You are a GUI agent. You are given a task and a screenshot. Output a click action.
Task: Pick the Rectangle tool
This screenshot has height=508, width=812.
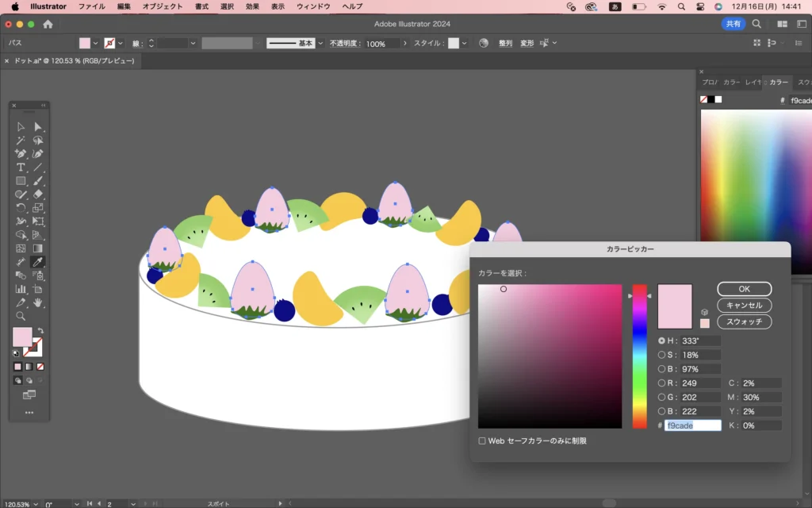pos(21,181)
